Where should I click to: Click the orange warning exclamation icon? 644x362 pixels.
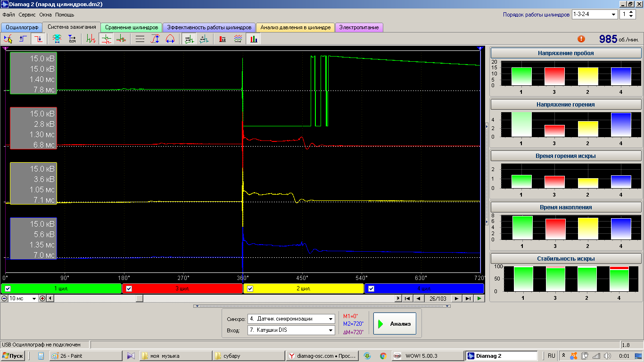point(581,39)
